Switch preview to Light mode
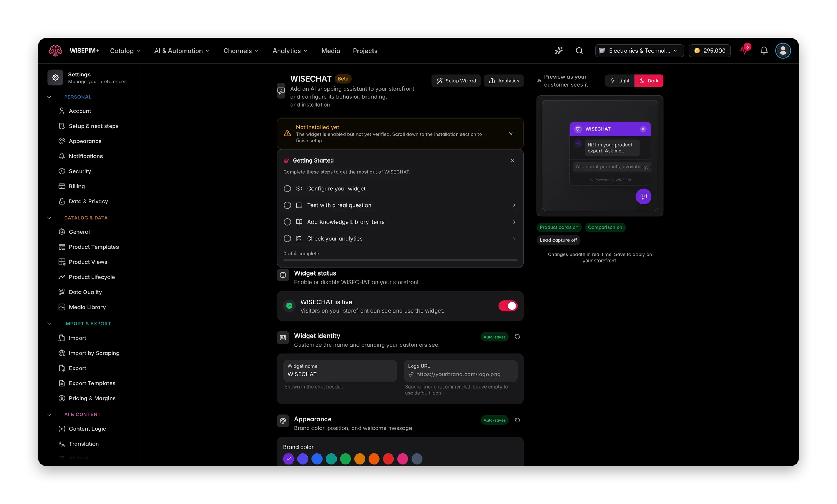This screenshot has height=504, width=837. [x=620, y=81]
